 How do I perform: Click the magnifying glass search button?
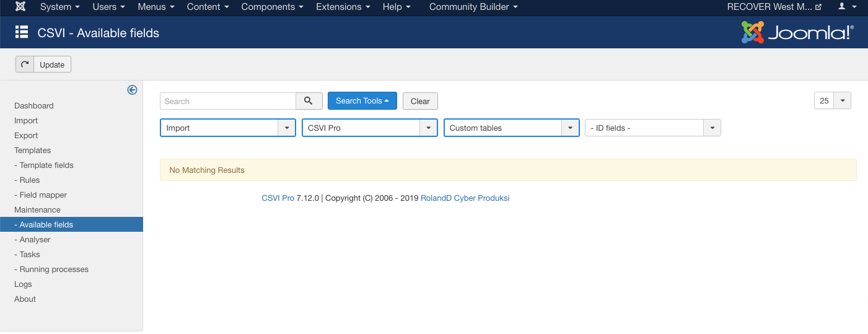click(x=309, y=101)
